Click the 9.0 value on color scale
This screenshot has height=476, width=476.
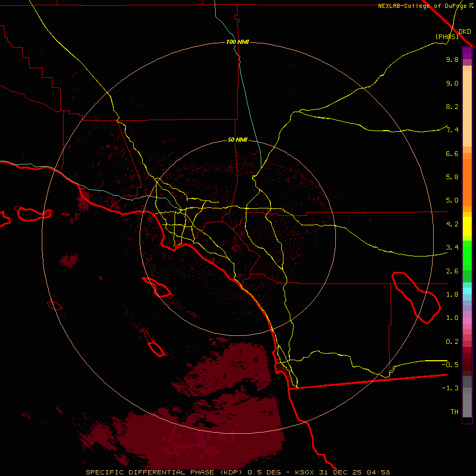(x=452, y=83)
